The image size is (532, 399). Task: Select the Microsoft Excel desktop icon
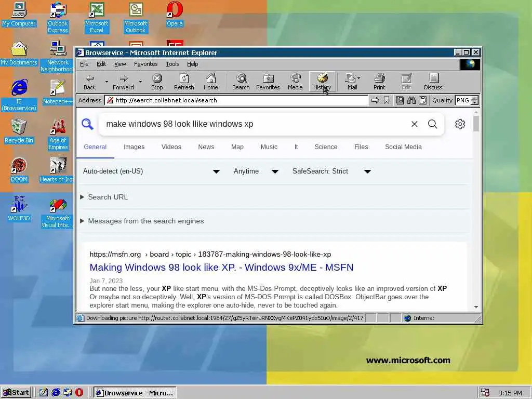(x=97, y=17)
